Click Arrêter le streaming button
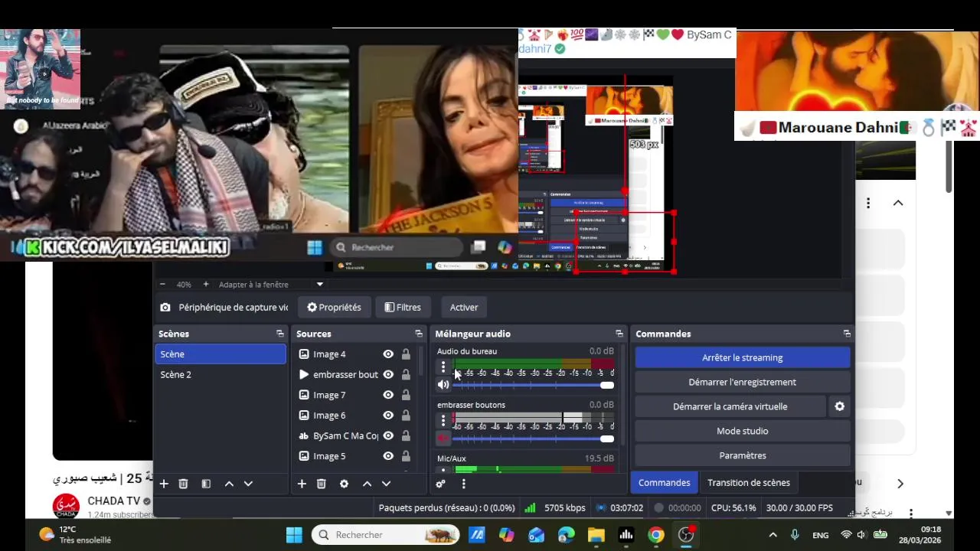Viewport: 980px width, 551px height. pos(743,357)
